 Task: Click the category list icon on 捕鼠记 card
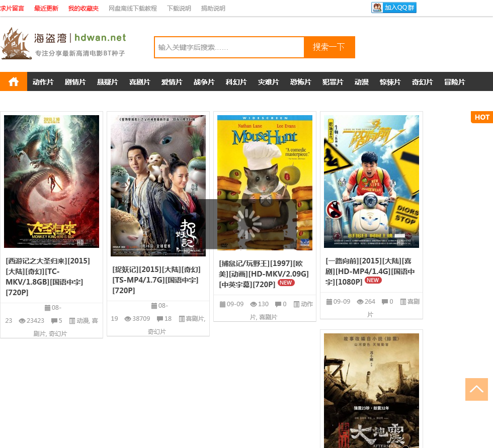296,304
